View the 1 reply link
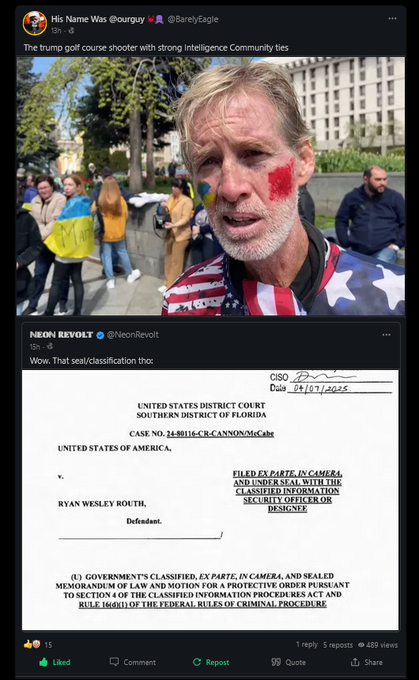The width and height of the screenshot is (419, 680). (307, 644)
